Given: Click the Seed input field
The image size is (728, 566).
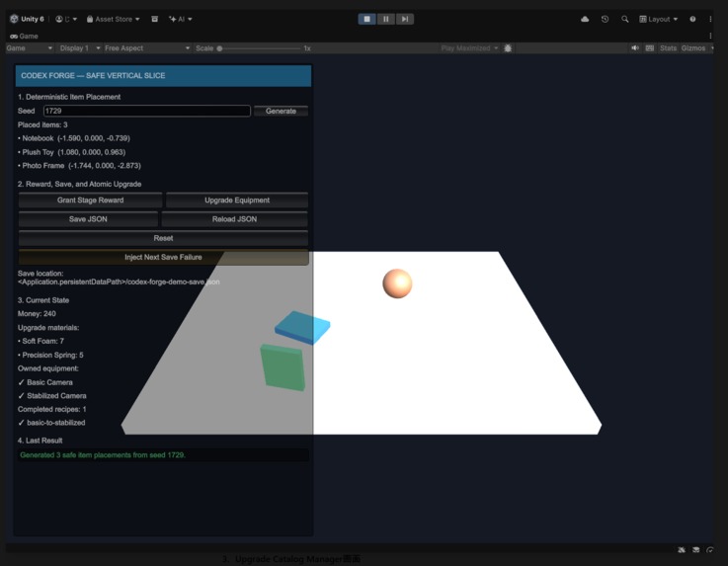Looking at the screenshot, I should 147,111.
